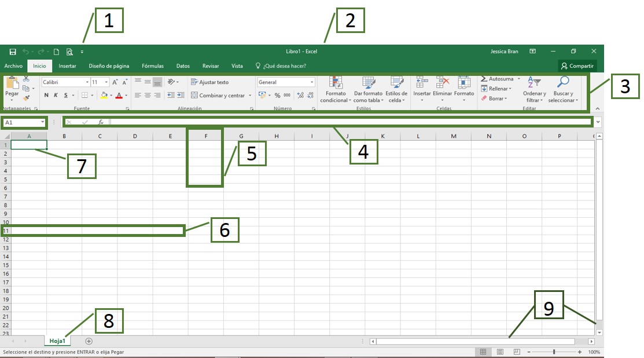Save the workbook from the quick access toolbar

pyautogui.click(x=13, y=52)
